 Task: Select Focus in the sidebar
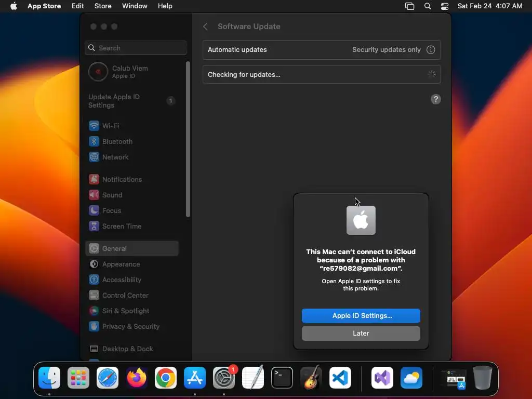[x=131, y=211]
